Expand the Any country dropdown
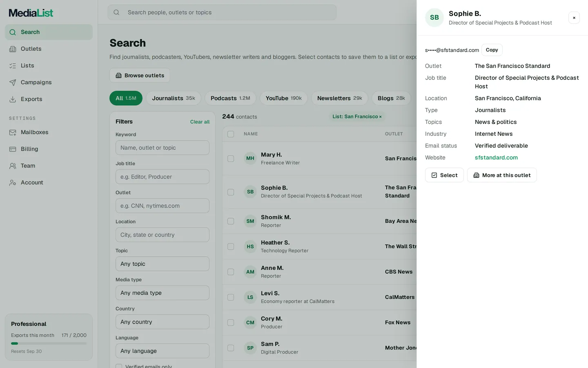 point(163,322)
